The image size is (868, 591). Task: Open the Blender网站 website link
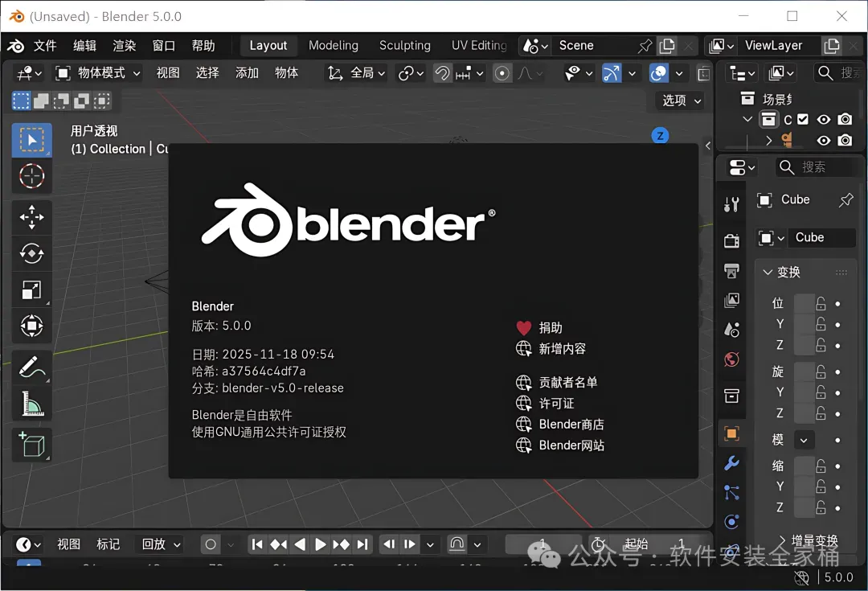pyautogui.click(x=559, y=446)
